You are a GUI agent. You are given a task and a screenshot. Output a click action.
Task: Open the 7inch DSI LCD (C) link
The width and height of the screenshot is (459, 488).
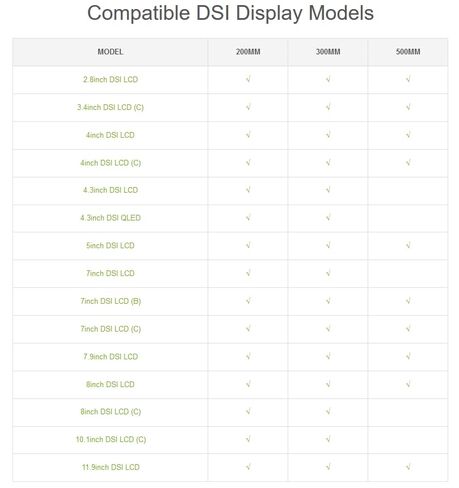point(110,329)
